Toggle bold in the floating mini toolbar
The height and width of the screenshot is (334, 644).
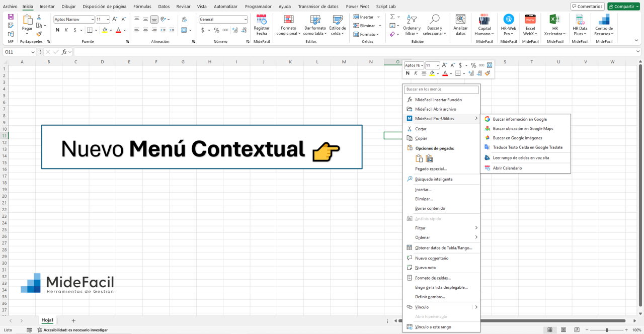(x=408, y=73)
